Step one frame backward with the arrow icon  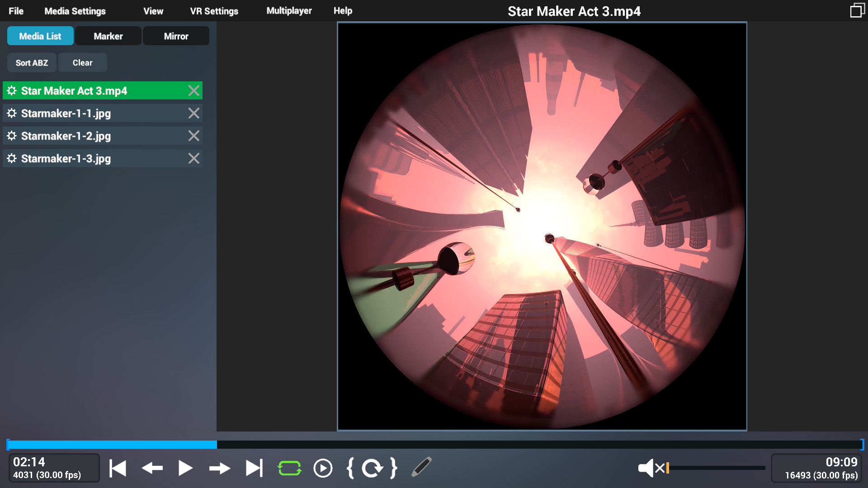pyautogui.click(x=151, y=468)
